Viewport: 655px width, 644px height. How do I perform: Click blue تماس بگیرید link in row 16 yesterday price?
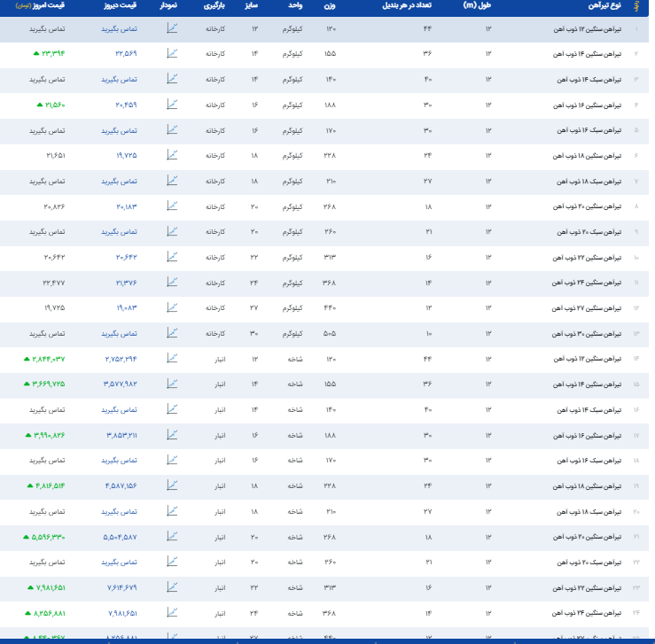[119, 410]
